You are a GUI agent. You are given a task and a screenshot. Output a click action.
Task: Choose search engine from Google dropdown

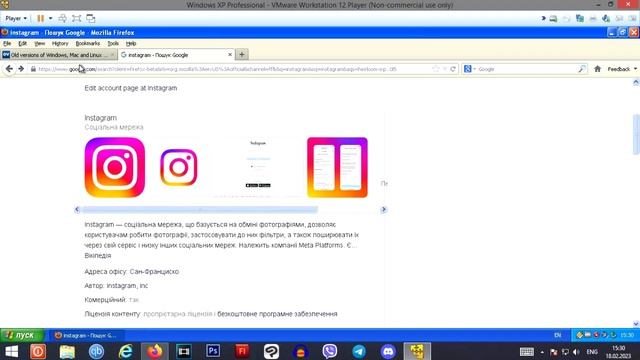point(469,69)
